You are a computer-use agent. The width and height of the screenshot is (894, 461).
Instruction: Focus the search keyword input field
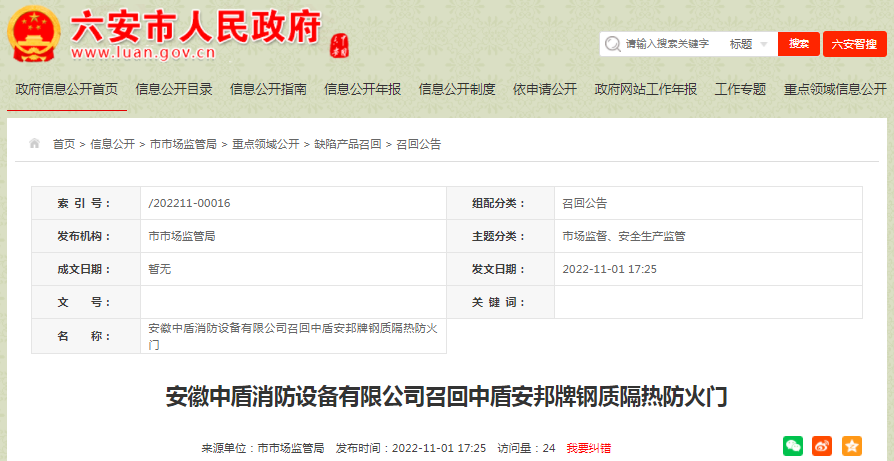point(670,44)
